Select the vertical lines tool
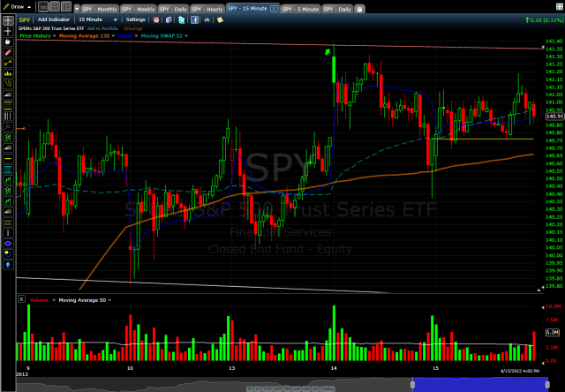Screen dimensions: 565x392 click(x=8, y=117)
